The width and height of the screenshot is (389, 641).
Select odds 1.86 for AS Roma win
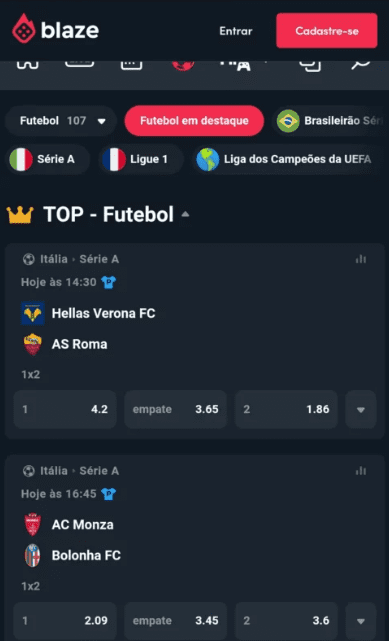286,409
